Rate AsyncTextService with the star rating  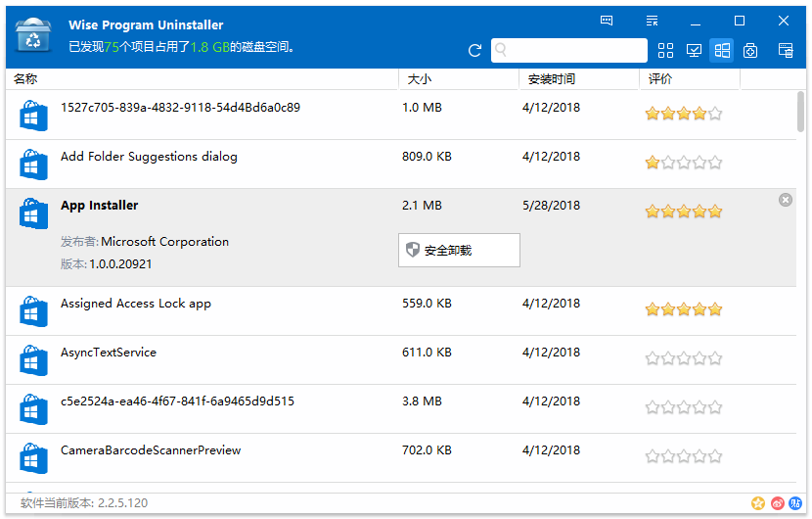[683, 358]
